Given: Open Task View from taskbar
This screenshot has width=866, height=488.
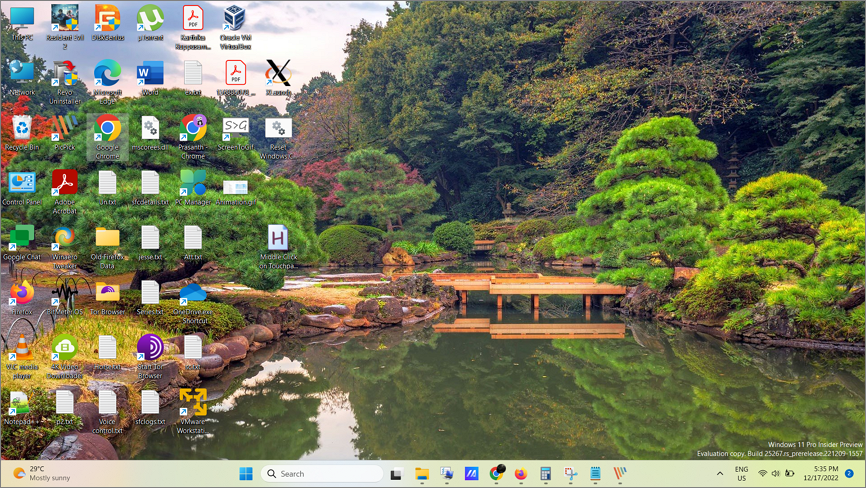Looking at the screenshot, I should 396,474.
